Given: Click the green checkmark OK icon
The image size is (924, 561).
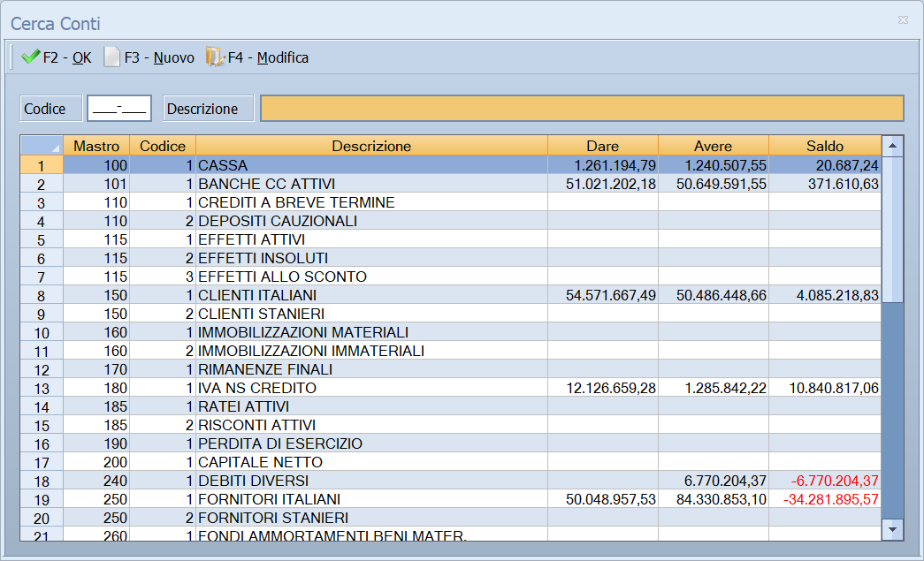Looking at the screenshot, I should pos(30,57).
